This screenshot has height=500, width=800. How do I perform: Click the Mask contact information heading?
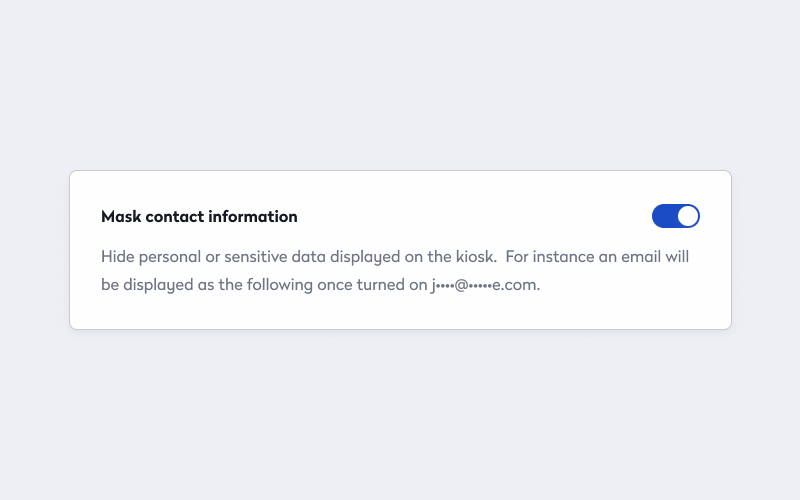[x=199, y=216]
